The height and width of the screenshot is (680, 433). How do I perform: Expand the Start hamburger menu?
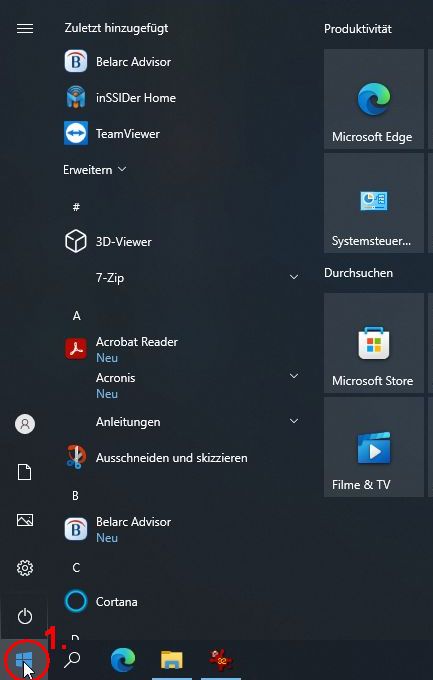[25, 29]
